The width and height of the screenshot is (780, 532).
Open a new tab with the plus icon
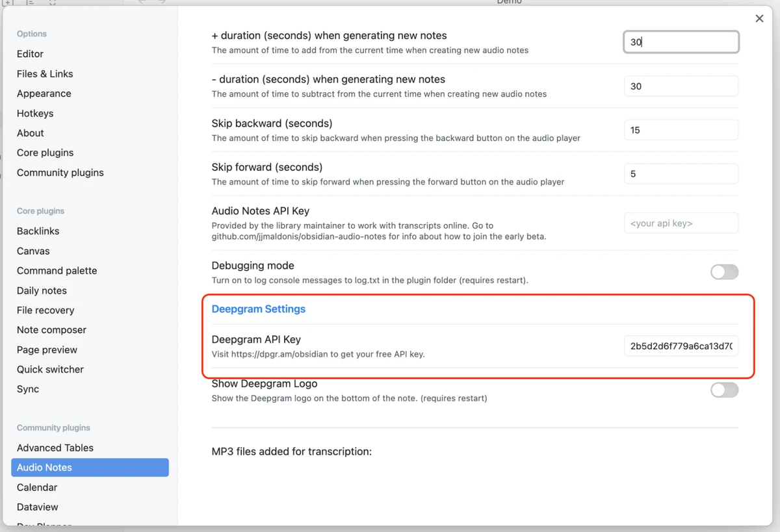pyautogui.click(x=8, y=3)
